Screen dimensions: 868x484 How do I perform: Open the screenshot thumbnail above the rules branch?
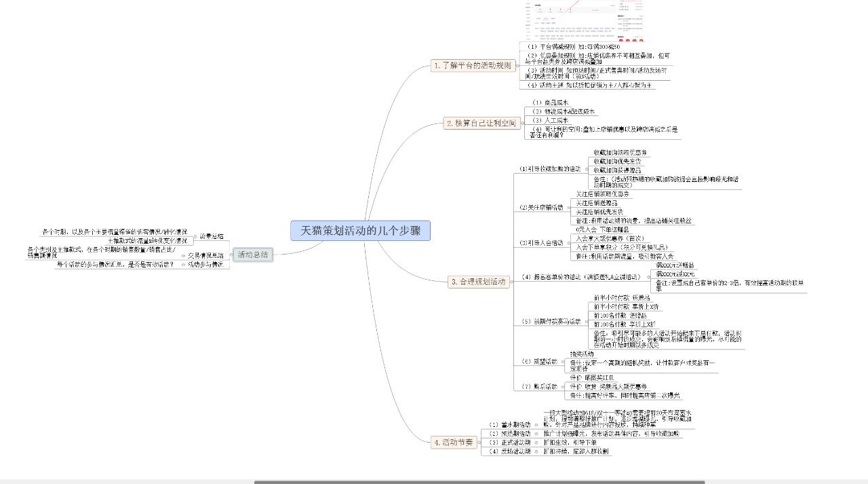585,21
